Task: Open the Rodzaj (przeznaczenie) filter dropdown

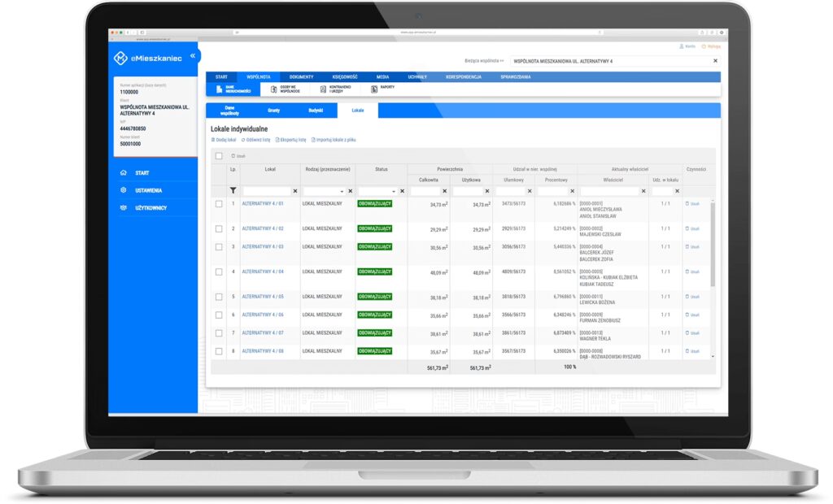Action: (x=342, y=191)
